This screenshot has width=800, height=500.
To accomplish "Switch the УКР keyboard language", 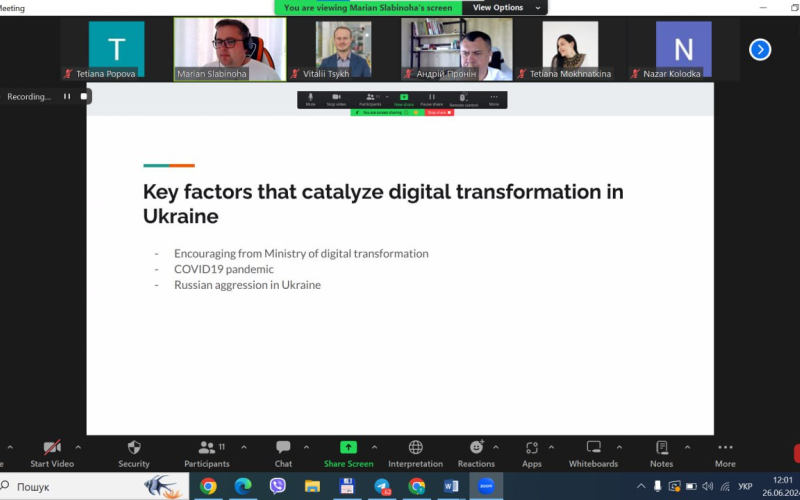I will [745, 486].
